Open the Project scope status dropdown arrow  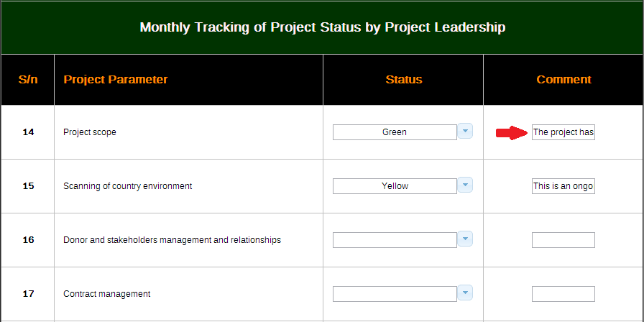(x=465, y=132)
